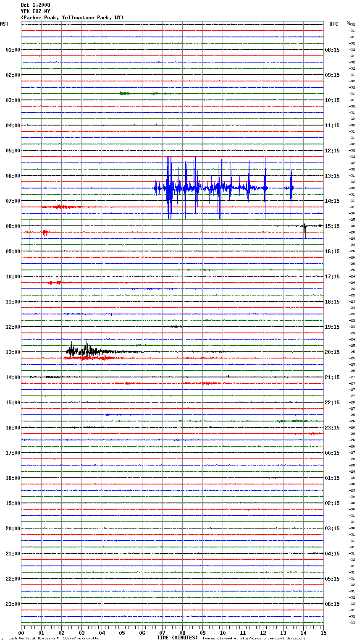357x644 pixels.
Task: Click the '16:00' MST time label
Action: tap(13, 428)
